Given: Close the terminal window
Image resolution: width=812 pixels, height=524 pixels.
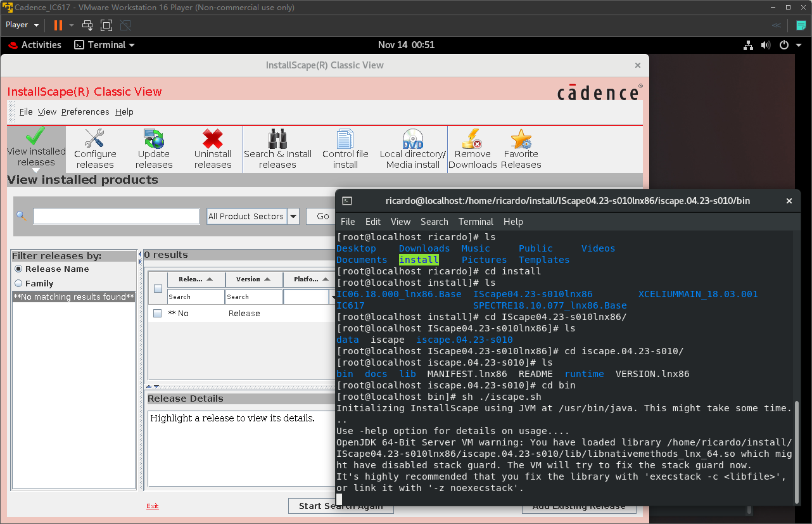Looking at the screenshot, I should (x=789, y=201).
